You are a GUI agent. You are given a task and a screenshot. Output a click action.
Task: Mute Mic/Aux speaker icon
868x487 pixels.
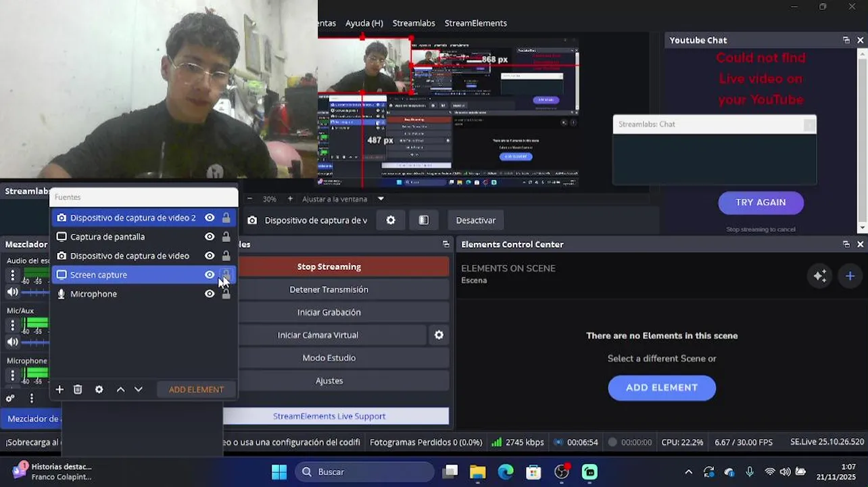tap(12, 342)
